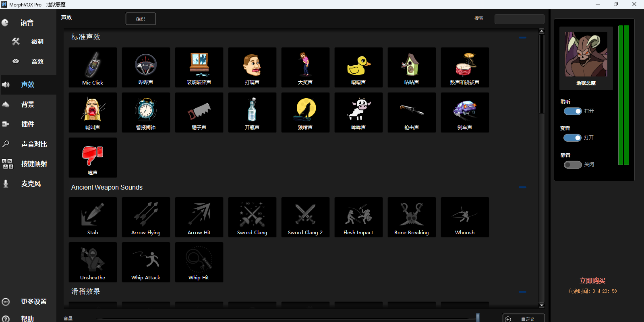
Task: Trigger the wolf howl sound effect
Action: [305, 112]
